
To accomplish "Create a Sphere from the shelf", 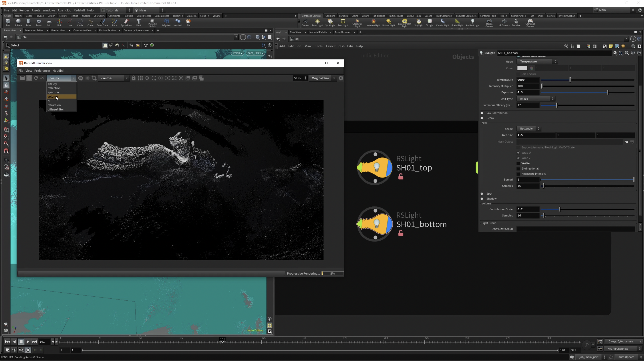I will tap(18, 23).
